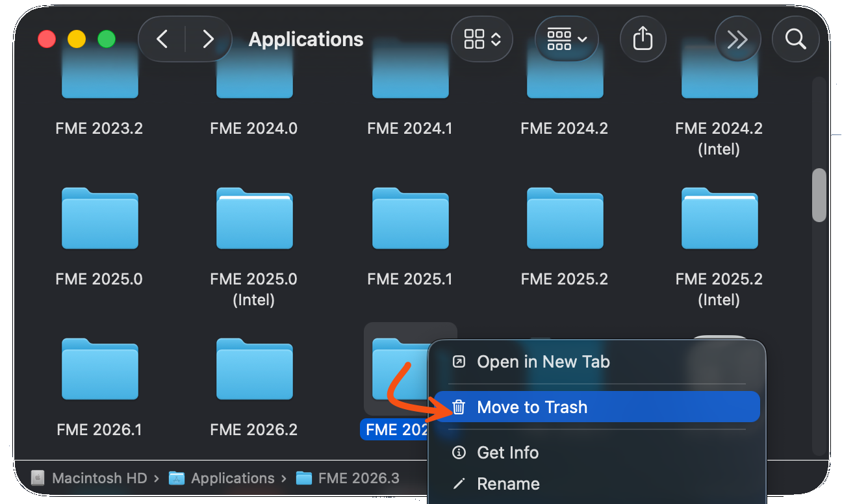Click Applications in the path bar

222,479
